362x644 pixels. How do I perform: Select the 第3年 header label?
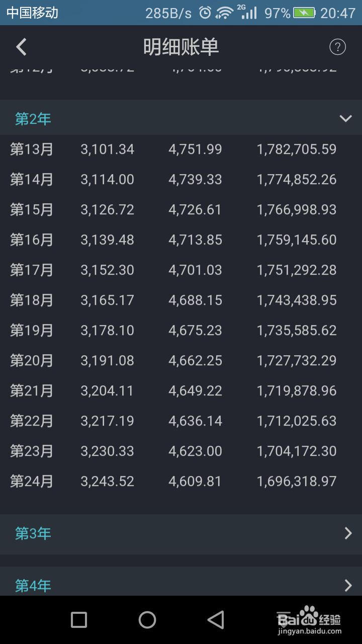[33, 533]
